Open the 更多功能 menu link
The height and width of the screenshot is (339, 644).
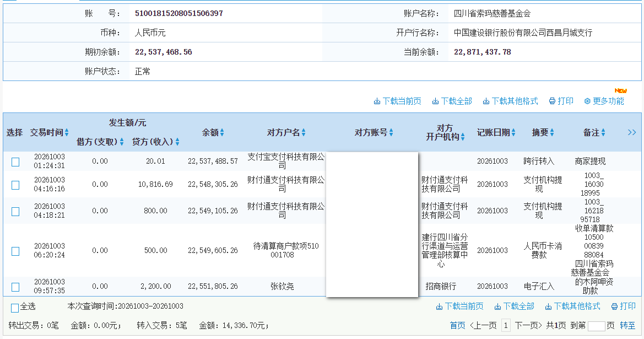(608, 101)
